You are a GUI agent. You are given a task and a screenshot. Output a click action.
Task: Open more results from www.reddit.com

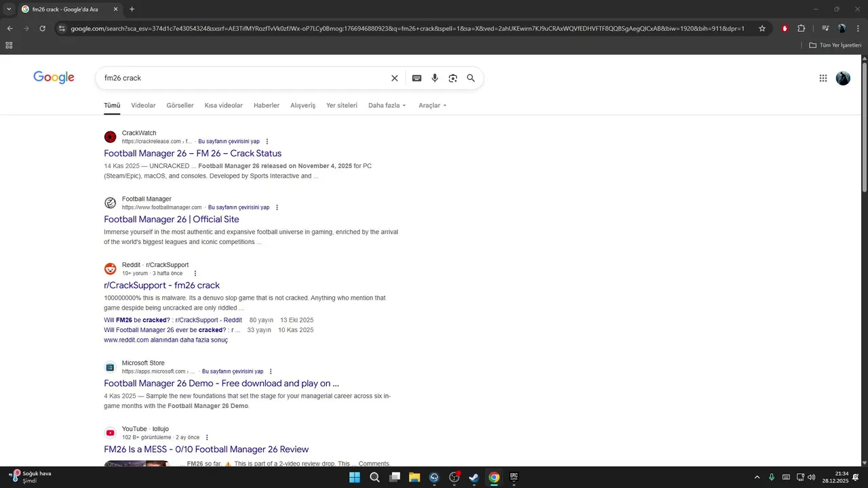[x=165, y=340]
